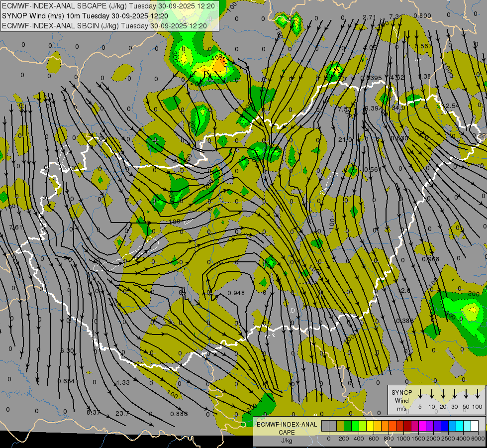Pick the dark green CAPE legend swatch

348,426
